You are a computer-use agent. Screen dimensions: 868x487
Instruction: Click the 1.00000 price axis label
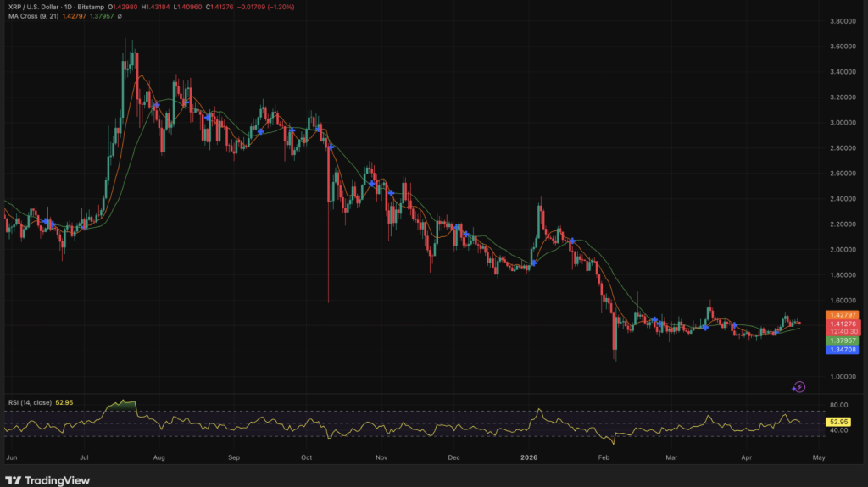tap(843, 377)
